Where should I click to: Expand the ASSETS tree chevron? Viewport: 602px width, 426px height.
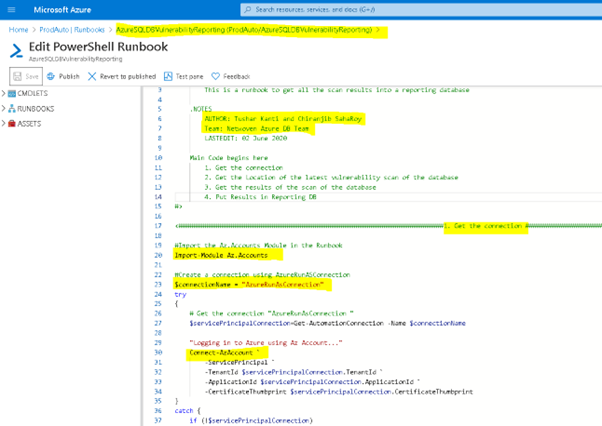(3, 124)
